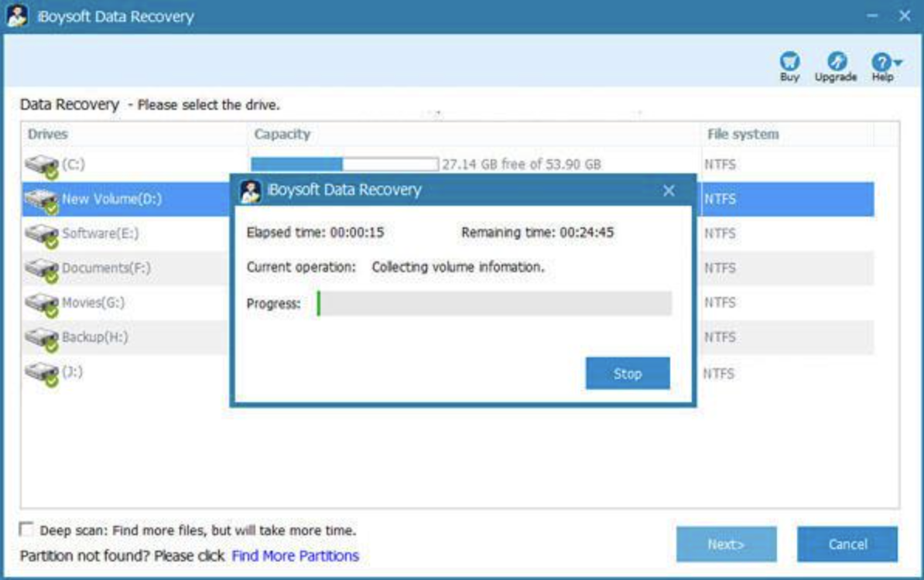This screenshot has width=924, height=580.
Task: Select the Documents(F:) drive icon
Action: click(x=42, y=270)
